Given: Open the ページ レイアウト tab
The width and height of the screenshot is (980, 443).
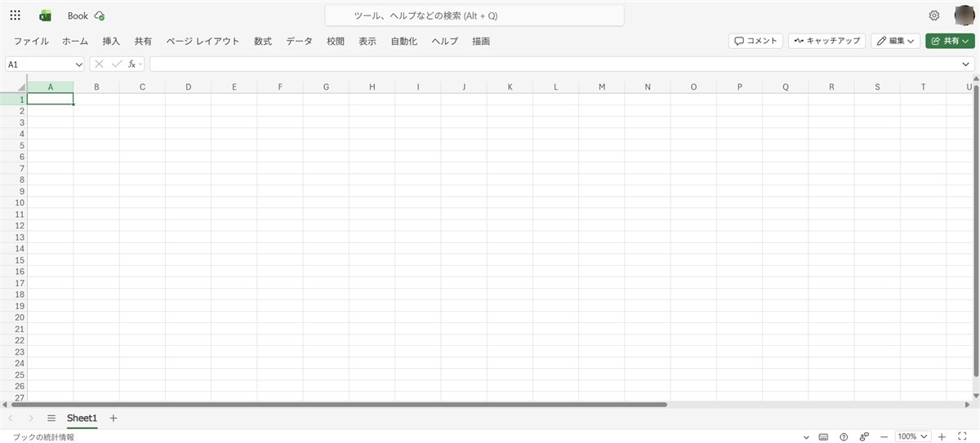Looking at the screenshot, I should point(203,41).
